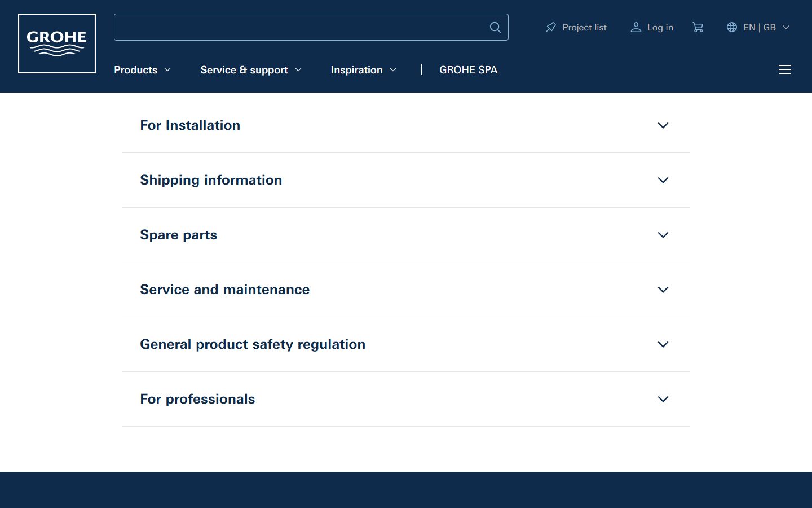812x508 pixels.
Task: Click the project list pin icon
Action: tap(551, 27)
